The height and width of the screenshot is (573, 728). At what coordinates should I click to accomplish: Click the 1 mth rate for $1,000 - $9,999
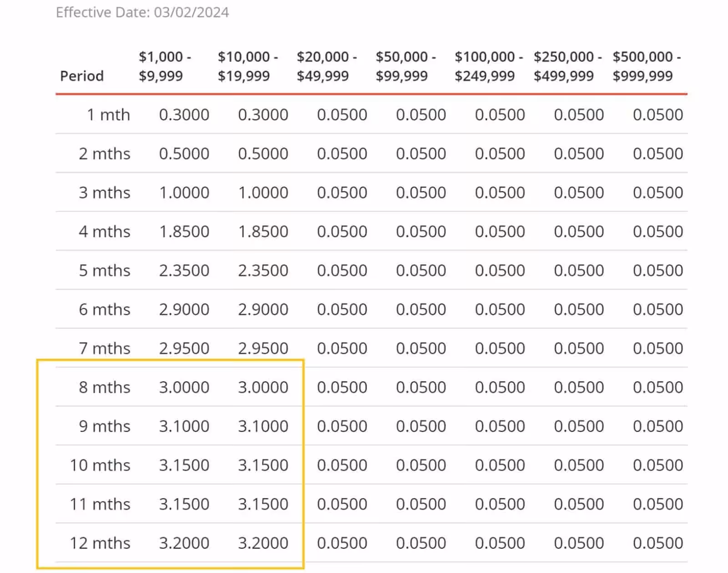tap(184, 115)
